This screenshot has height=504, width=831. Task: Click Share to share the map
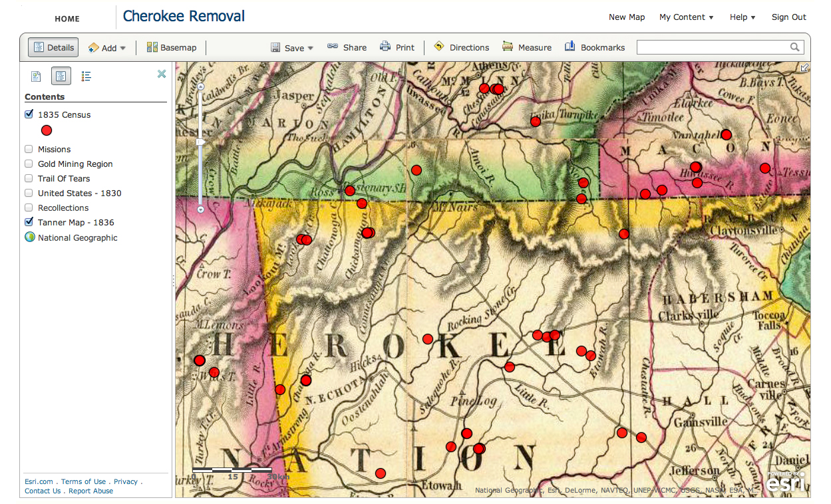pyautogui.click(x=347, y=47)
